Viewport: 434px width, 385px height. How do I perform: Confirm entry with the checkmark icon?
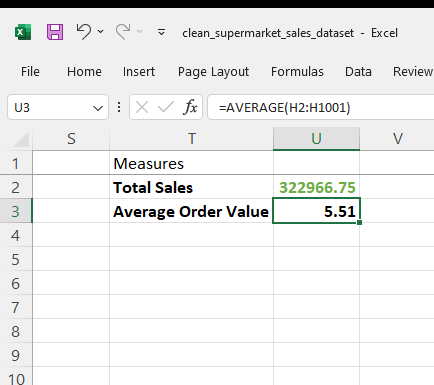tap(166, 107)
